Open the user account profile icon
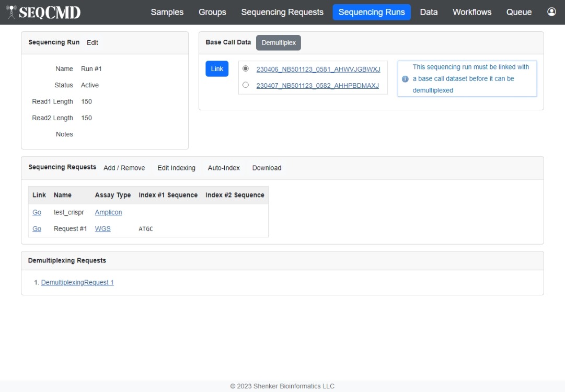The image size is (565, 392). coord(551,11)
